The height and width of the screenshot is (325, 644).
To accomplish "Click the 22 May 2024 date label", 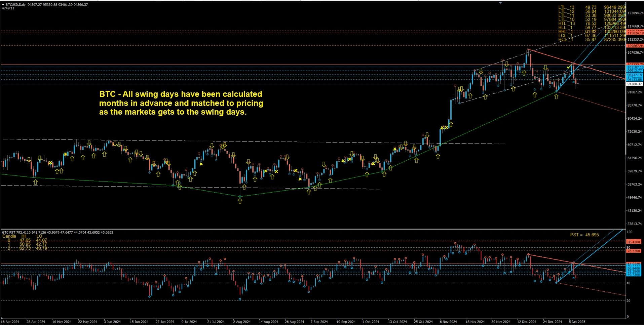I will [x=87, y=322].
